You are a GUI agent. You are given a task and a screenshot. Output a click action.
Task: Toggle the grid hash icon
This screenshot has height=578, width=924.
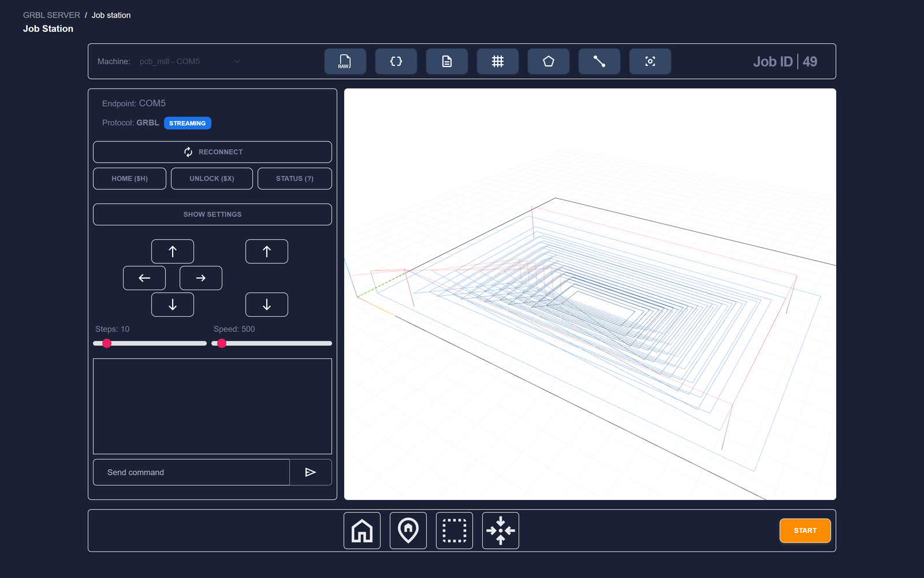[x=498, y=61]
